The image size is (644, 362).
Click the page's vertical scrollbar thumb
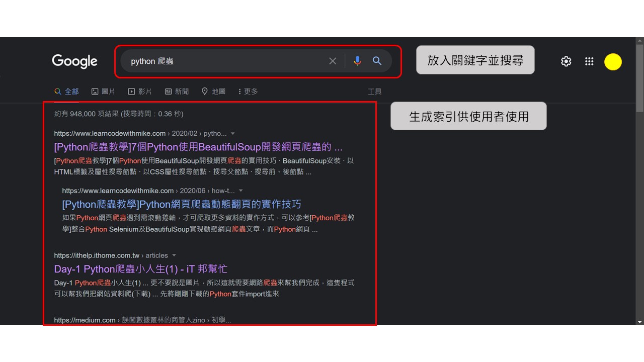[x=639, y=78]
